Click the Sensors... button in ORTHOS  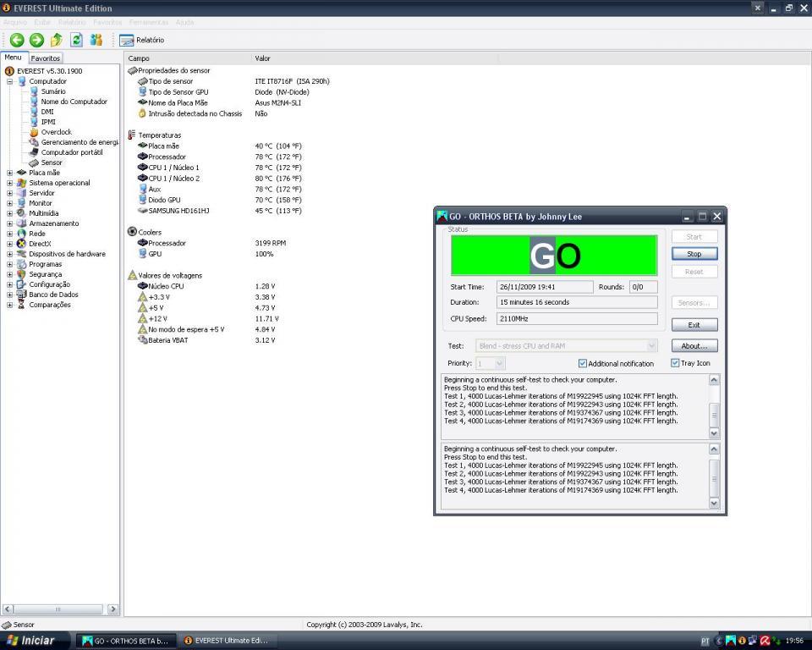(694, 303)
